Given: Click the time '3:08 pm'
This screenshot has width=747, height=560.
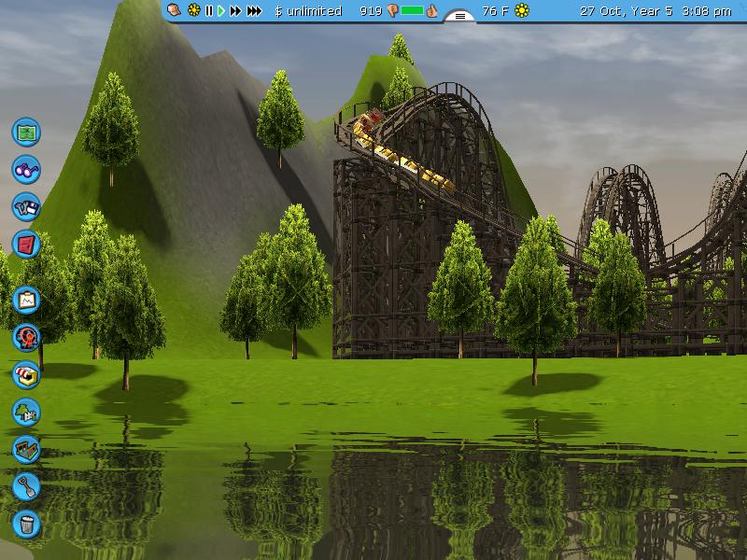Looking at the screenshot, I should click(707, 11).
